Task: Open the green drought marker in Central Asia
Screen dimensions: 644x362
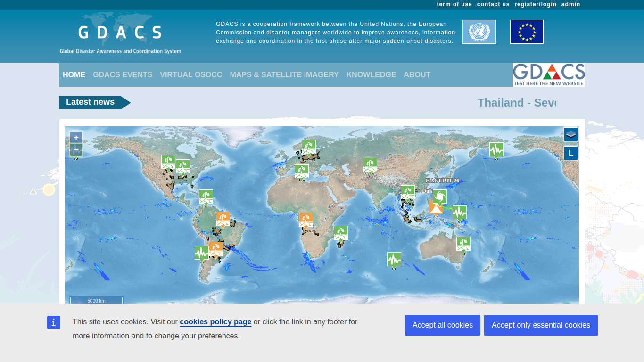Action: pyautogui.click(x=370, y=165)
